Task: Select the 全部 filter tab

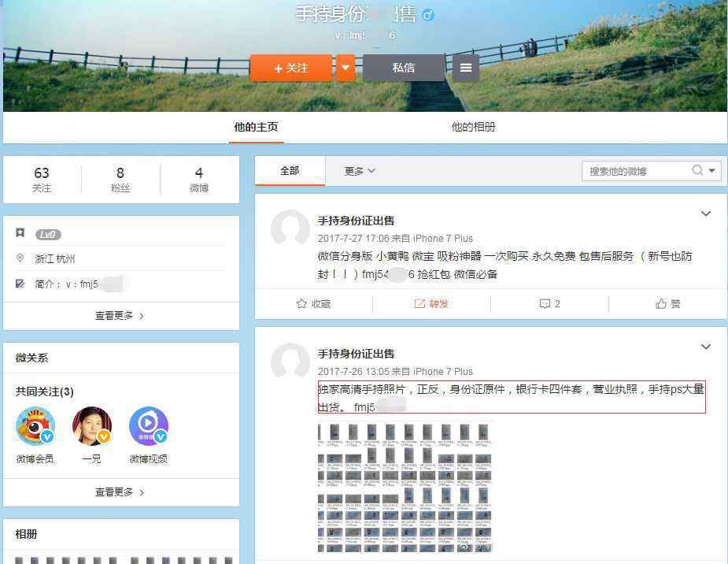Action: (x=290, y=171)
